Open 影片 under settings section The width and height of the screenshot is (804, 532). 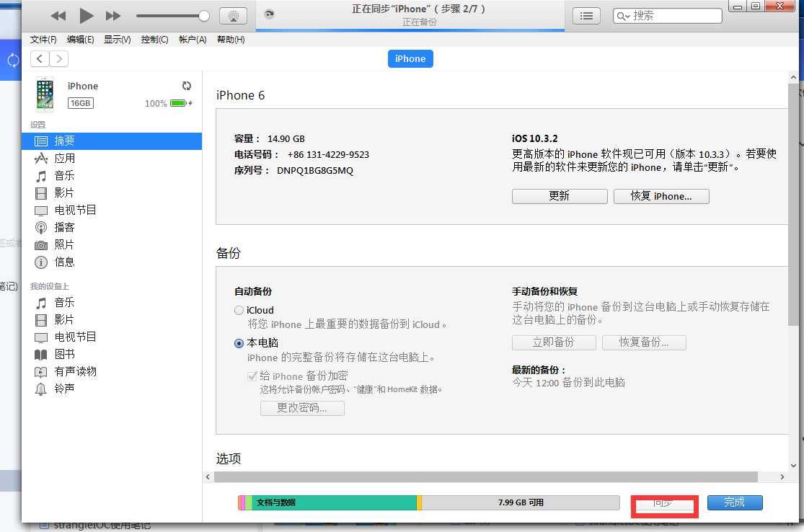point(112,192)
